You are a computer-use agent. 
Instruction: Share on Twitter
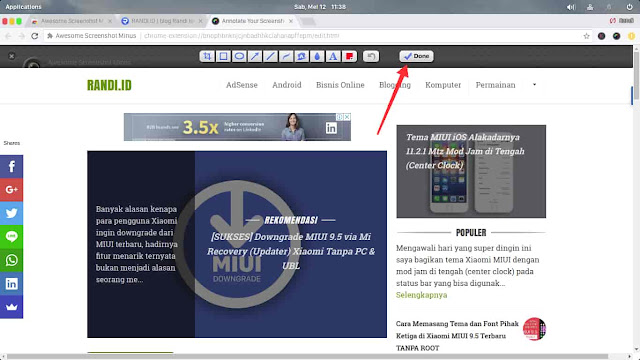(x=11, y=213)
